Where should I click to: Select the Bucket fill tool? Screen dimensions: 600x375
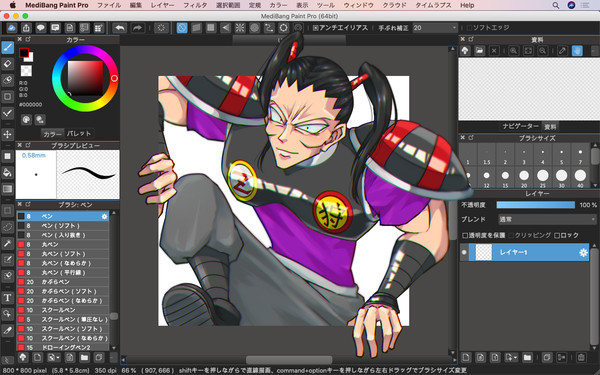[8, 173]
